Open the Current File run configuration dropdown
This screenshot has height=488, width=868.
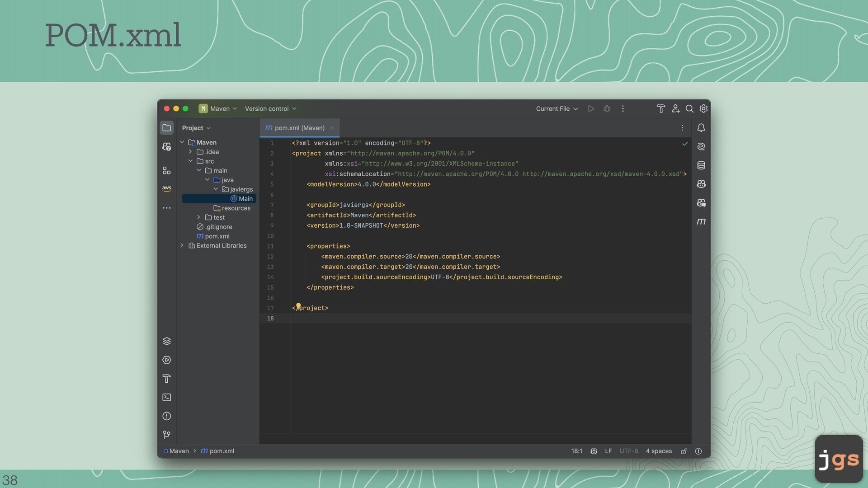(x=557, y=109)
